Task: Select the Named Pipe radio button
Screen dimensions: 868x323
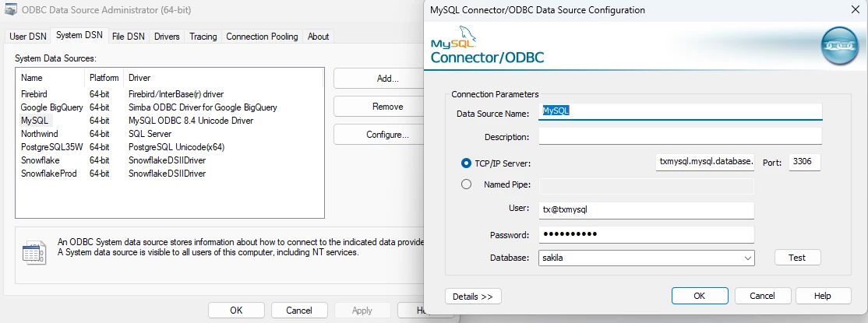Action: 467,184
